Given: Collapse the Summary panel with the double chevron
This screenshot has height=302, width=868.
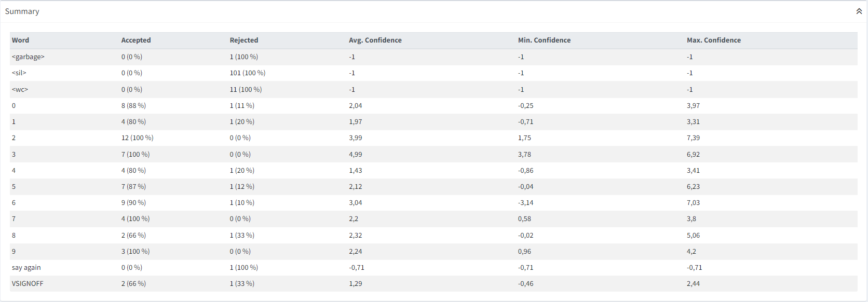Looking at the screenshot, I should [x=859, y=11].
